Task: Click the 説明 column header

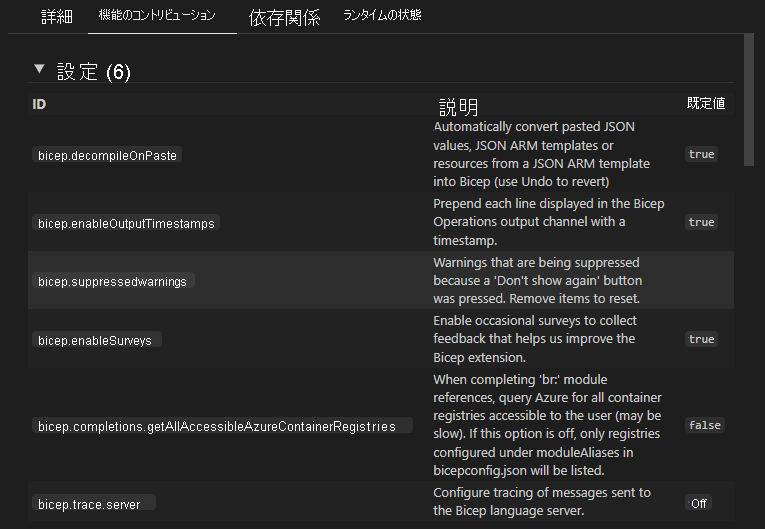Action: tap(459, 106)
